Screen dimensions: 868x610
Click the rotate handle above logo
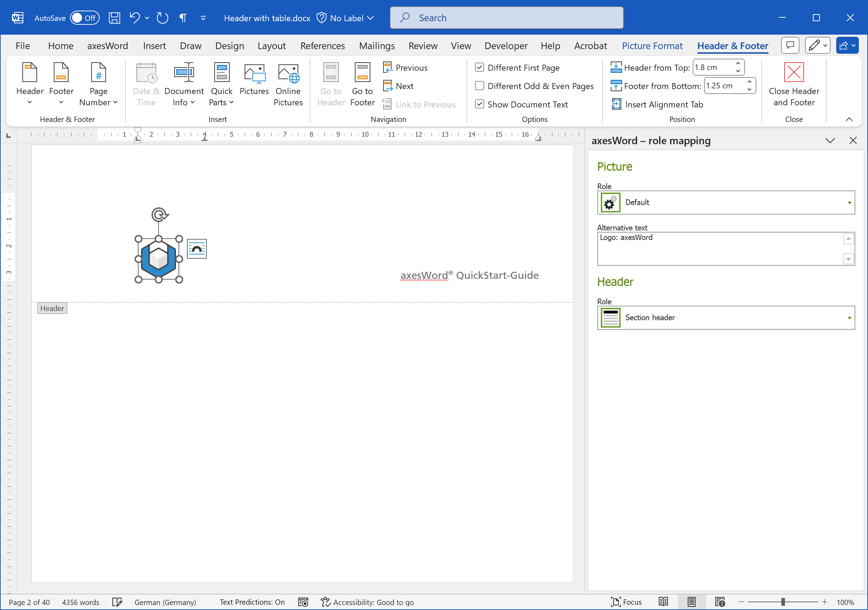point(160,215)
